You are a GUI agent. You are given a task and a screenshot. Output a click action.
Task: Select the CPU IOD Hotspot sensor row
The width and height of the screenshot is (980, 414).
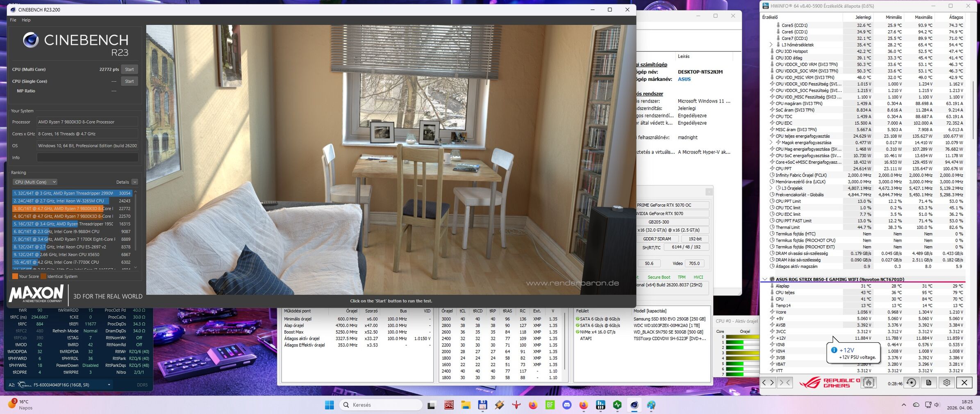[863, 51]
